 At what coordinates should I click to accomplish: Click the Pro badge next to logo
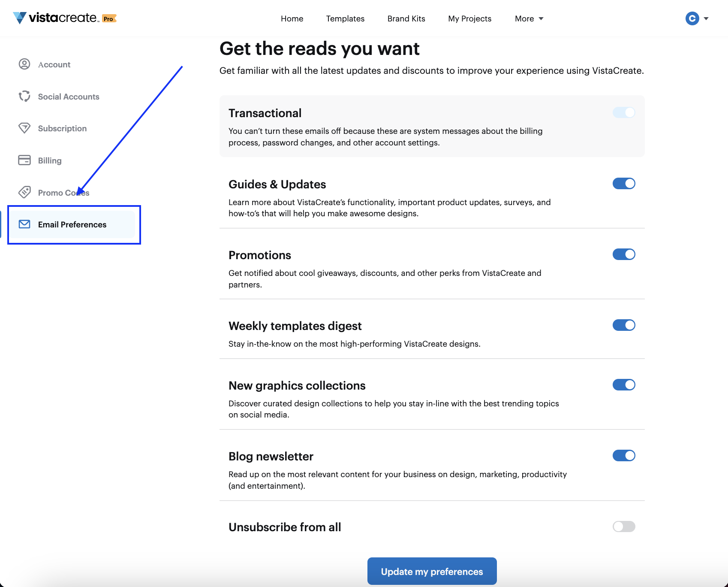coord(109,18)
